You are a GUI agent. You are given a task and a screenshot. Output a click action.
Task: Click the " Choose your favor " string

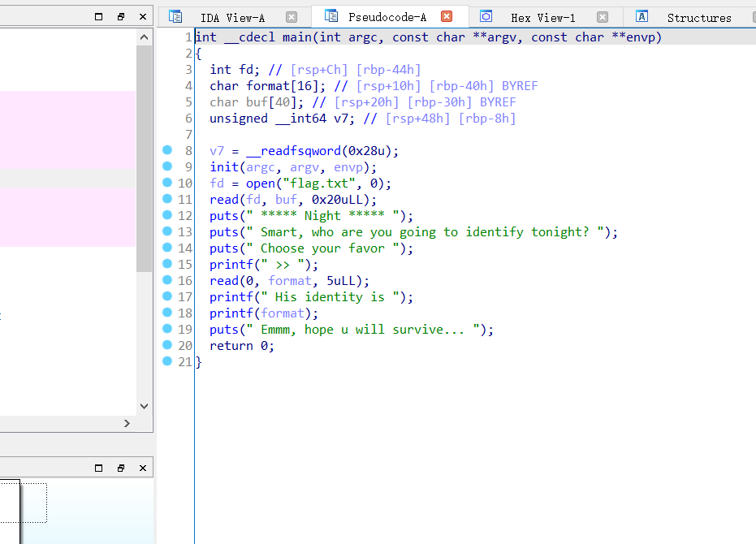pos(322,248)
